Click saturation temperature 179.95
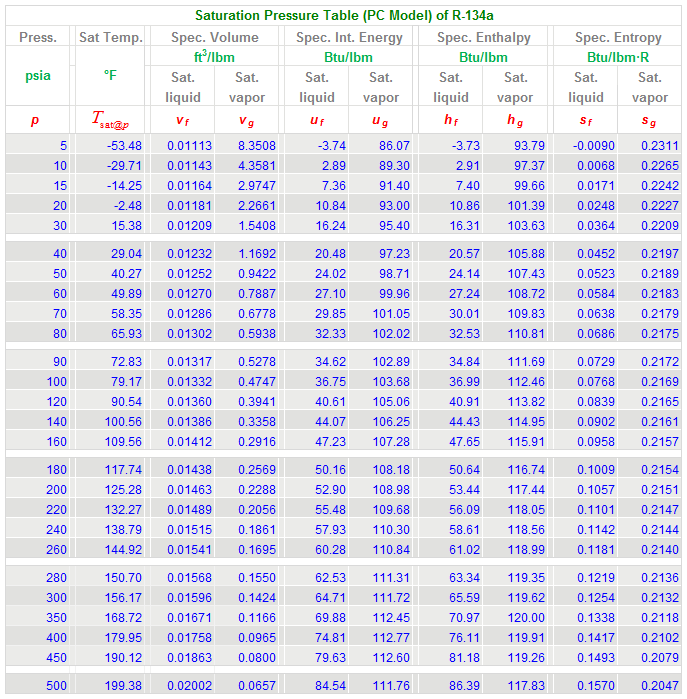The height and width of the screenshot is (699, 687). point(123,638)
